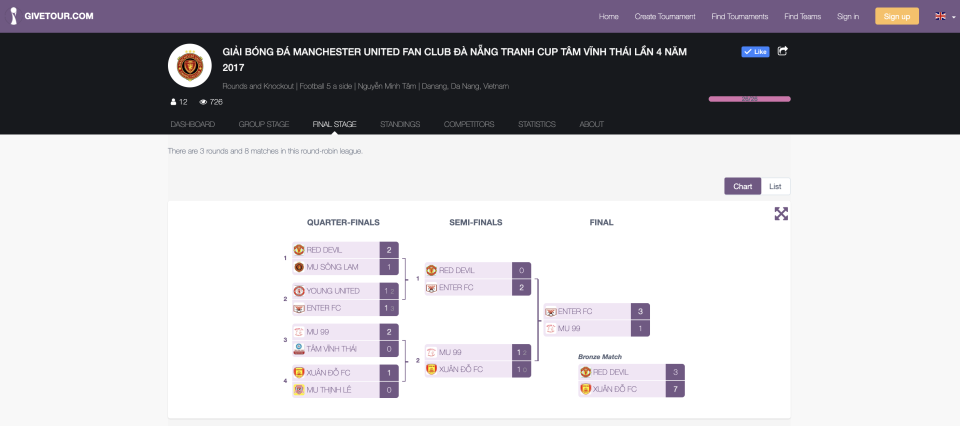
Task: Open the Find Tournaments link
Action: (740, 16)
